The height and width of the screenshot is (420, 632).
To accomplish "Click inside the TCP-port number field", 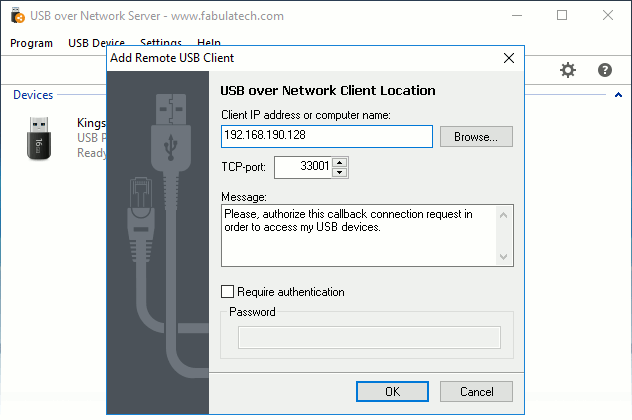I will (303, 167).
